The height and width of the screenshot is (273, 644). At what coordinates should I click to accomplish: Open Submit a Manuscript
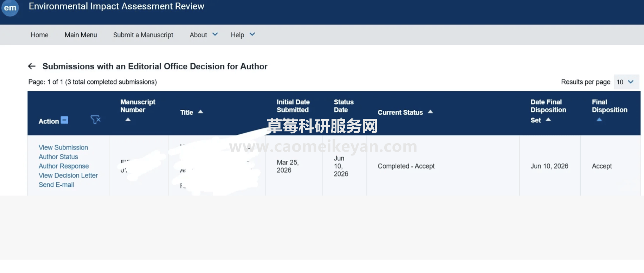tap(143, 35)
